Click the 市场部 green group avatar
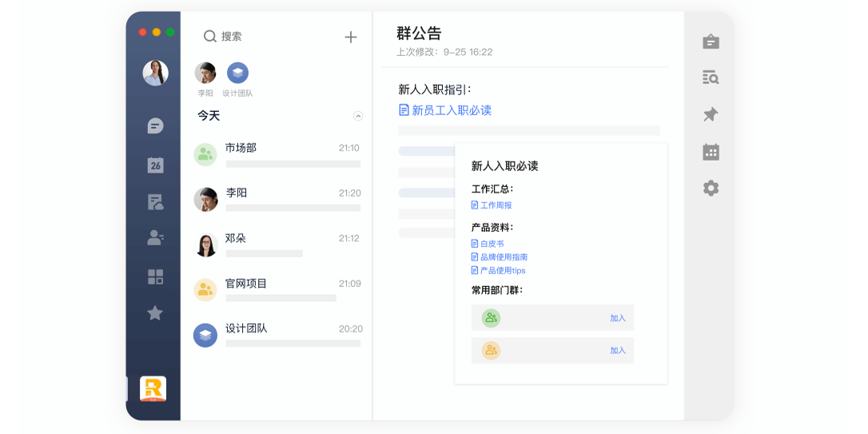Viewport: 868px width, 434px height. coord(205,154)
